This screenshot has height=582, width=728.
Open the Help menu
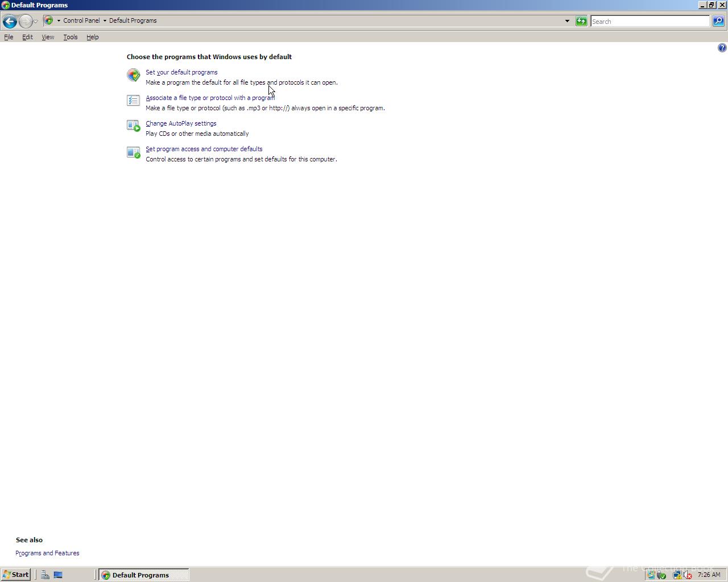pyautogui.click(x=93, y=37)
